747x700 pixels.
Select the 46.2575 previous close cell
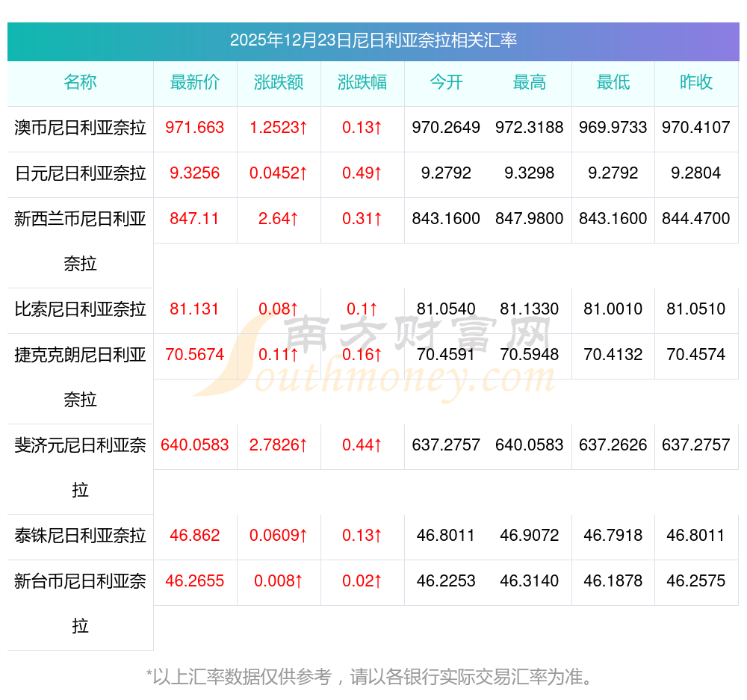click(696, 581)
